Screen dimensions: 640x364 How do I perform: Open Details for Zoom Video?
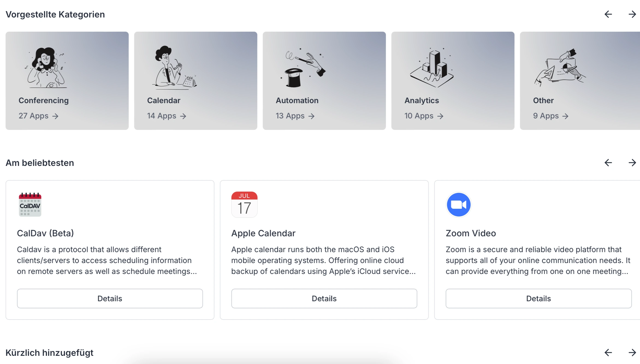538,299
